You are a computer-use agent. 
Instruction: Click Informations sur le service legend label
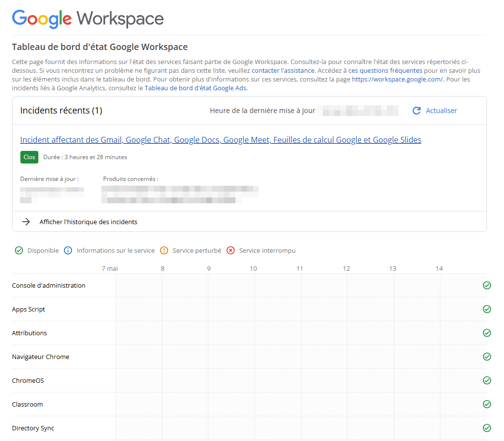(116, 250)
